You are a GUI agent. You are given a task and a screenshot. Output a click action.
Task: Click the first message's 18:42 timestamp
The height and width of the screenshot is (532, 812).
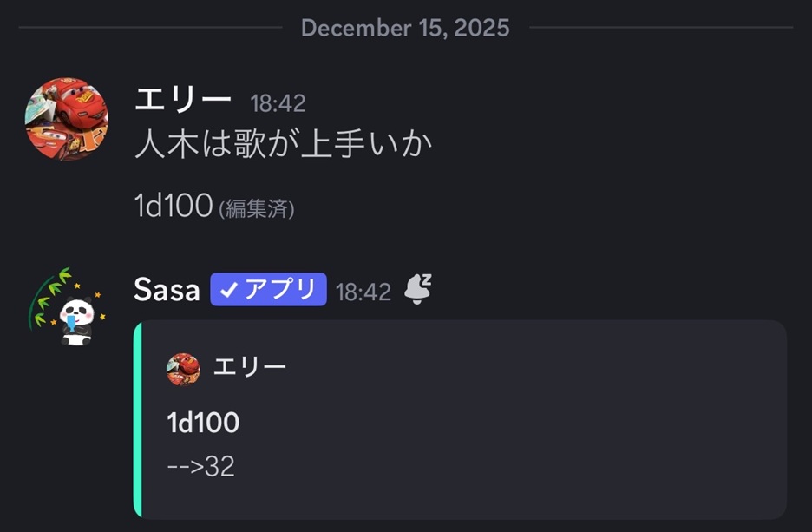(278, 103)
